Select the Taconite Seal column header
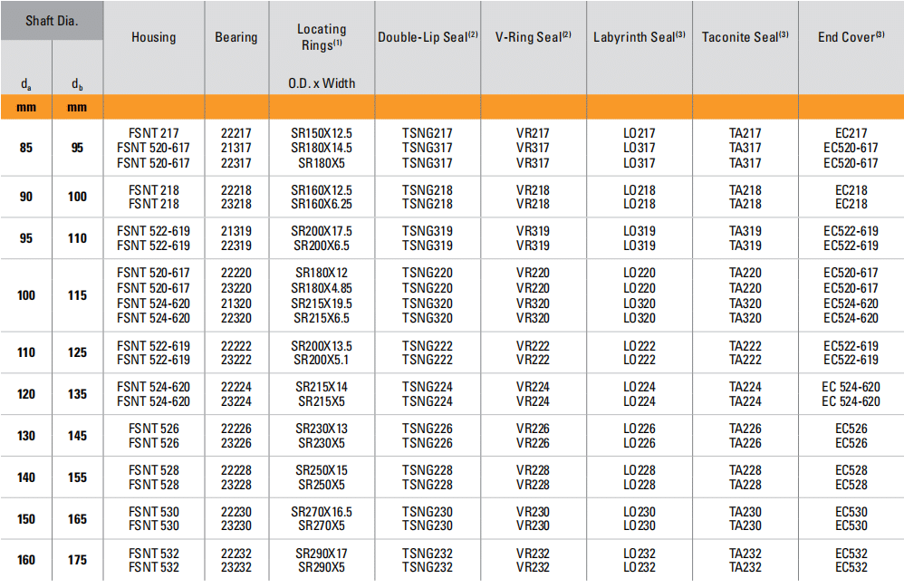 (x=745, y=37)
